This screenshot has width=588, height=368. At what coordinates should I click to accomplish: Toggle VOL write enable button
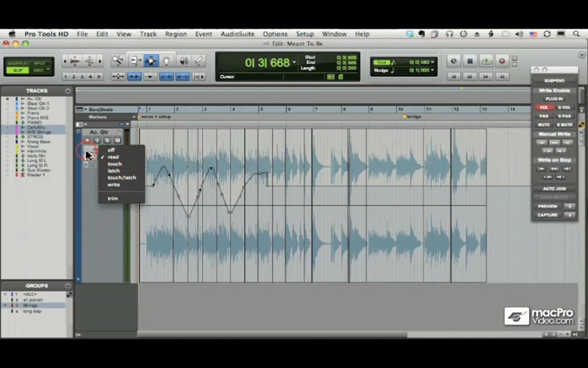(544, 107)
